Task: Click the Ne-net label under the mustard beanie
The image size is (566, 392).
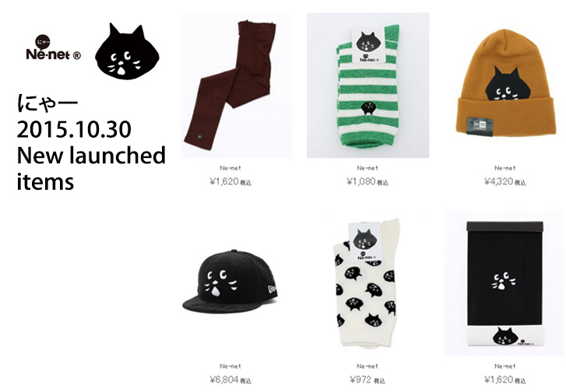Action: 505,168
